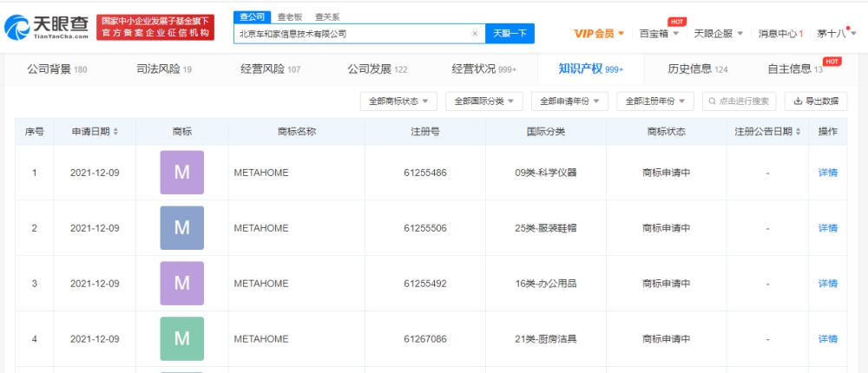Image resolution: width=868 pixels, height=373 pixels.
Task: Expand the 天眼企服 menu
Action: tap(719, 34)
